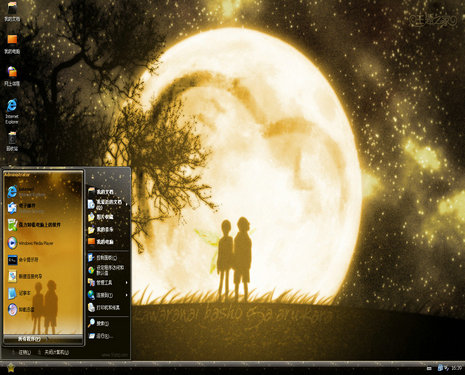Select the Network Neighborhood (网上邻居) desktop icon
Image resolution: width=465 pixels, height=375 pixels.
(x=12, y=76)
